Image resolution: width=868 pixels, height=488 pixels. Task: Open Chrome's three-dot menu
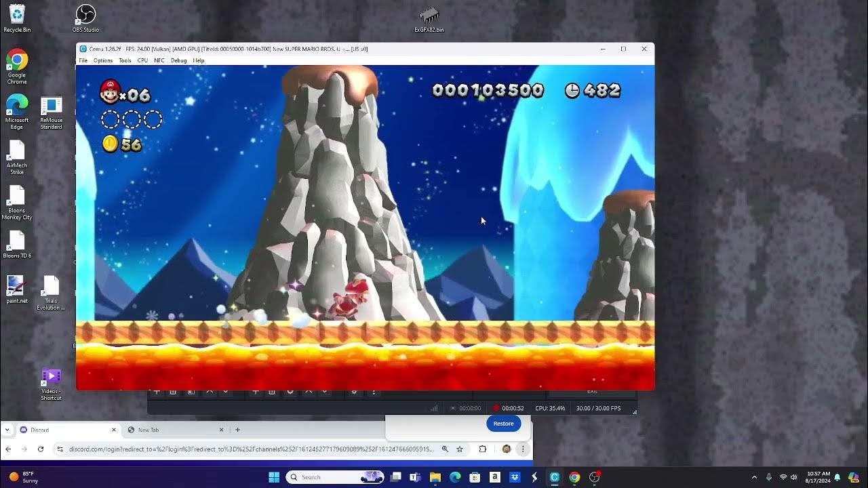[x=523, y=449]
